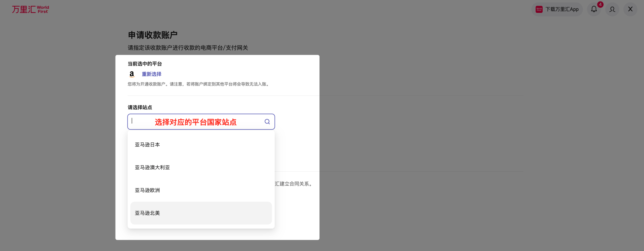This screenshot has height=251, width=644.
Task: Click the 重新选择 link
Action: point(151,74)
